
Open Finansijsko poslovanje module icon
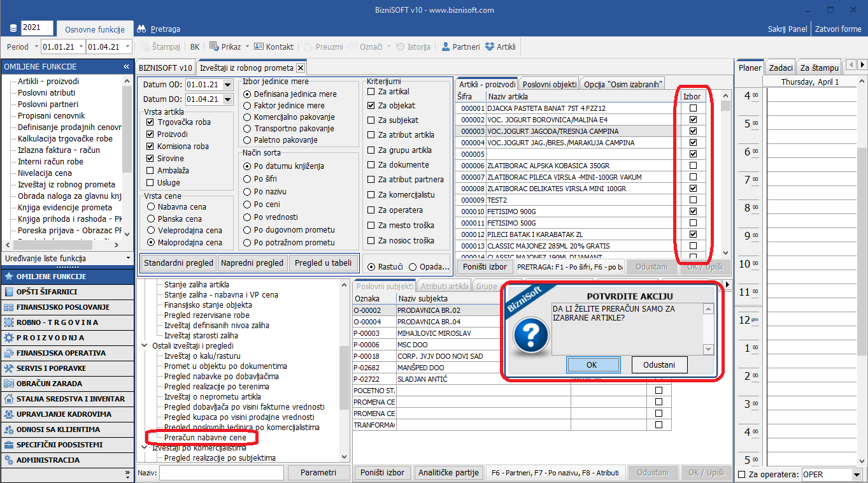(x=9, y=307)
